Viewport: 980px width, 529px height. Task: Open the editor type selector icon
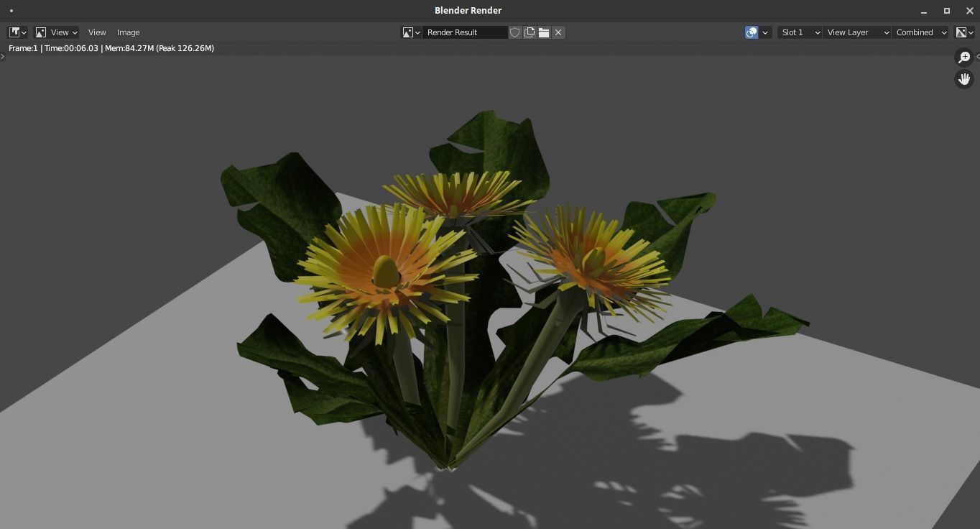pos(15,32)
